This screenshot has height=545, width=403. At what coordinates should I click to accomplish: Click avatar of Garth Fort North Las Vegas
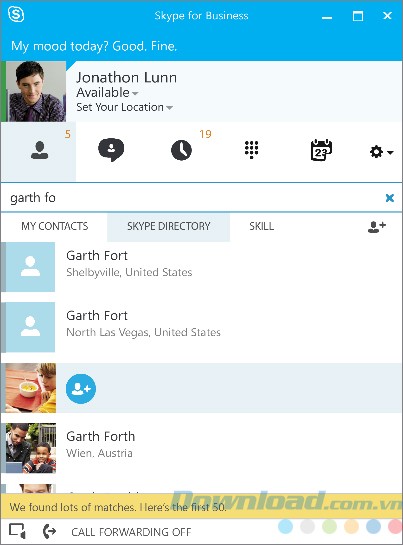(x=30, y=327)
